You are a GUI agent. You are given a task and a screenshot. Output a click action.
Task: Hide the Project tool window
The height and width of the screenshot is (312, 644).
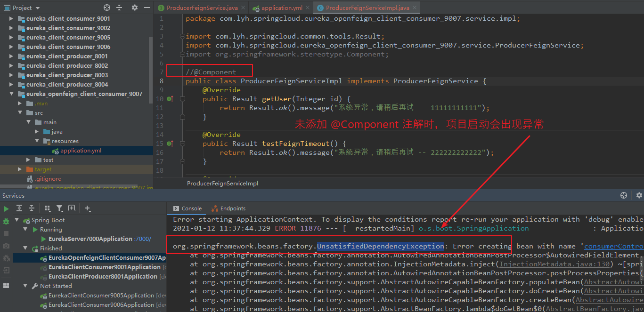[x=146, y=8]
